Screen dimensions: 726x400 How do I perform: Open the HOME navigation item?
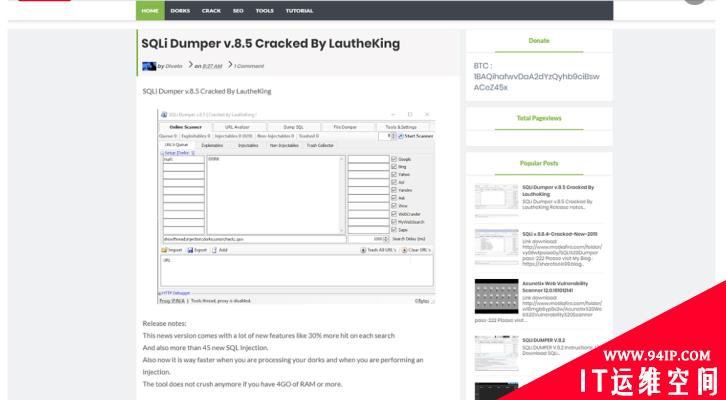[150, 11]
